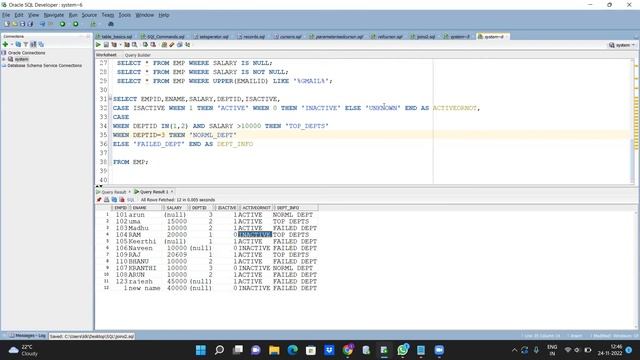The image size is (640, 360).
Task: Place cursor on line 38 'FROM EMP;'
Action: [x=131, y=162]
